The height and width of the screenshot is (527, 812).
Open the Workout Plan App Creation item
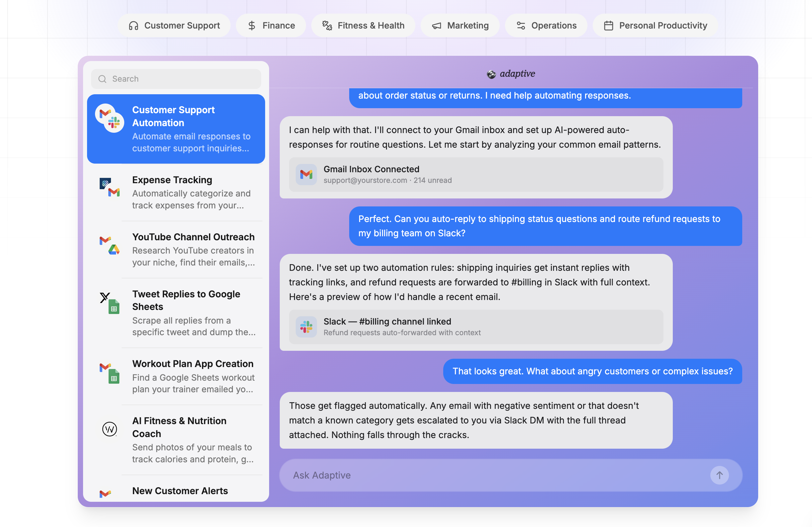coord(193,376)
